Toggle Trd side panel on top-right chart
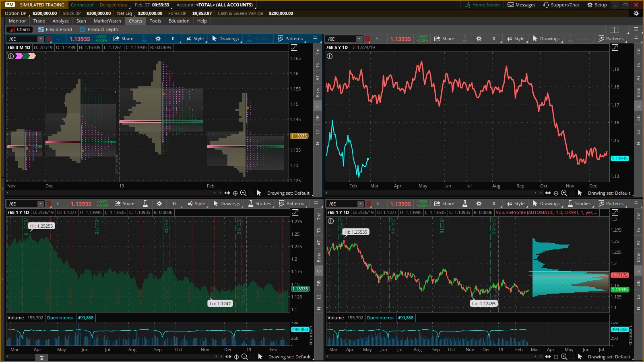This screenshot has width=644, height=362. coord(638,52)
